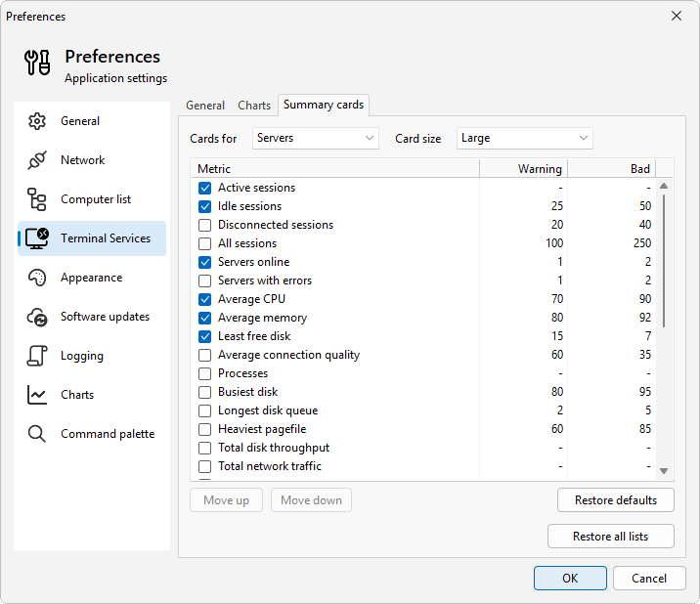The height and width of the screenshot is (604, 700).
Task: Click Average CPU warning value 70
Action: point(556,299)
